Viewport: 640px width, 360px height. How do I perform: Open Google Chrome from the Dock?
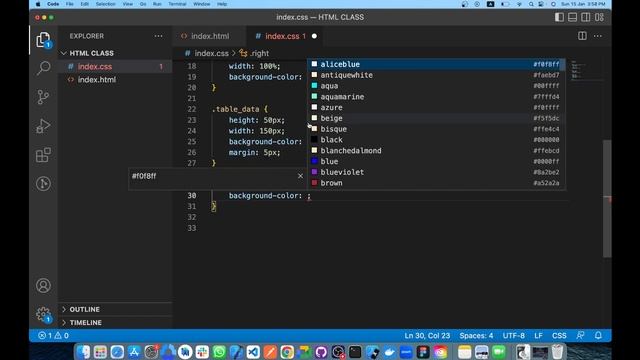(x=287, y=352)
